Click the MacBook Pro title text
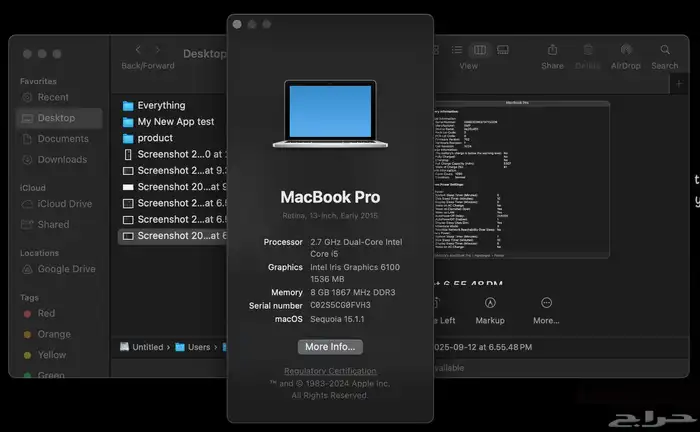The image size is (700, 432). 330,197
